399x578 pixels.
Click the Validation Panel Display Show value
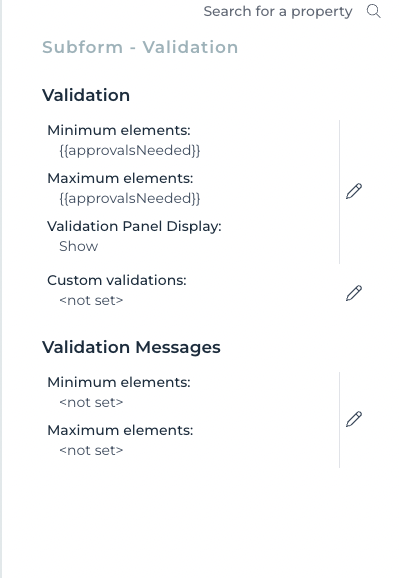click(x=79, y=246)
